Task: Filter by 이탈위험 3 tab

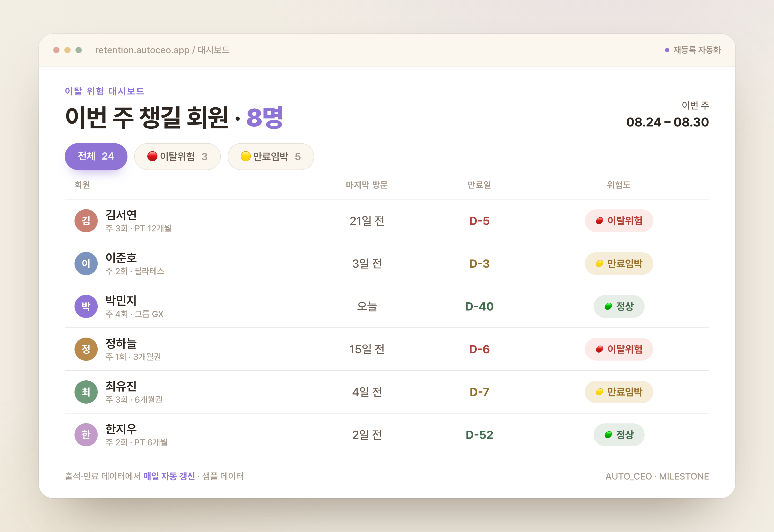Action: coord(177,156)
